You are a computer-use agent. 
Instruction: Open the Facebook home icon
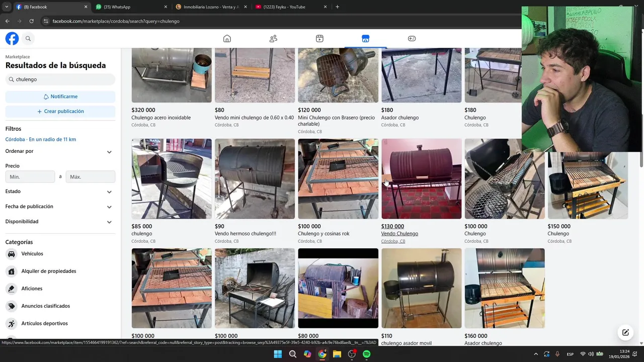[227, 39]
